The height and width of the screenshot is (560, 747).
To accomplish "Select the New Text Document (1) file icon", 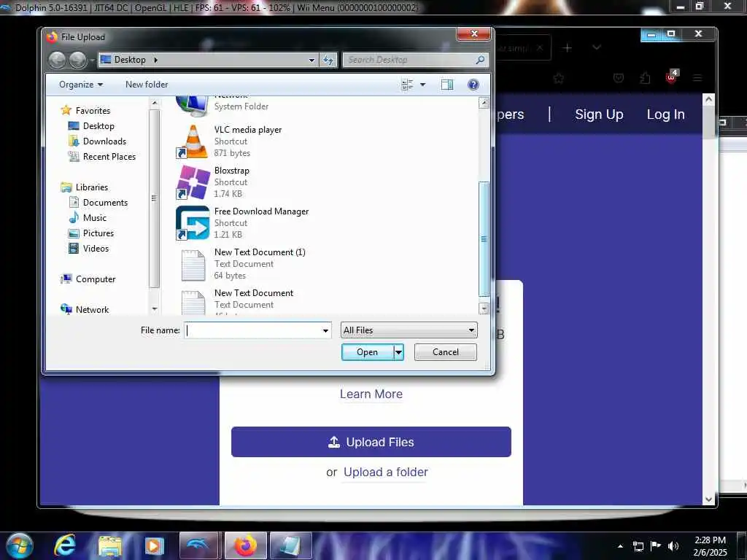I will pos(193,265).
